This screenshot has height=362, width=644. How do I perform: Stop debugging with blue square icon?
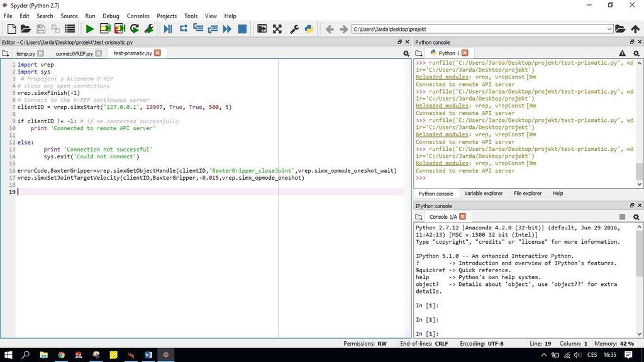pyautogui.click(x=242, y=29)
